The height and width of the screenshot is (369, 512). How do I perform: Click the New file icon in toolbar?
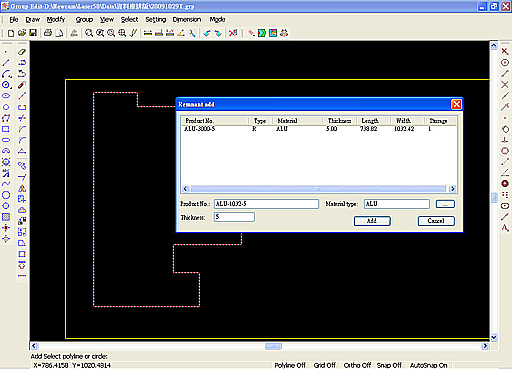[11, 33]
